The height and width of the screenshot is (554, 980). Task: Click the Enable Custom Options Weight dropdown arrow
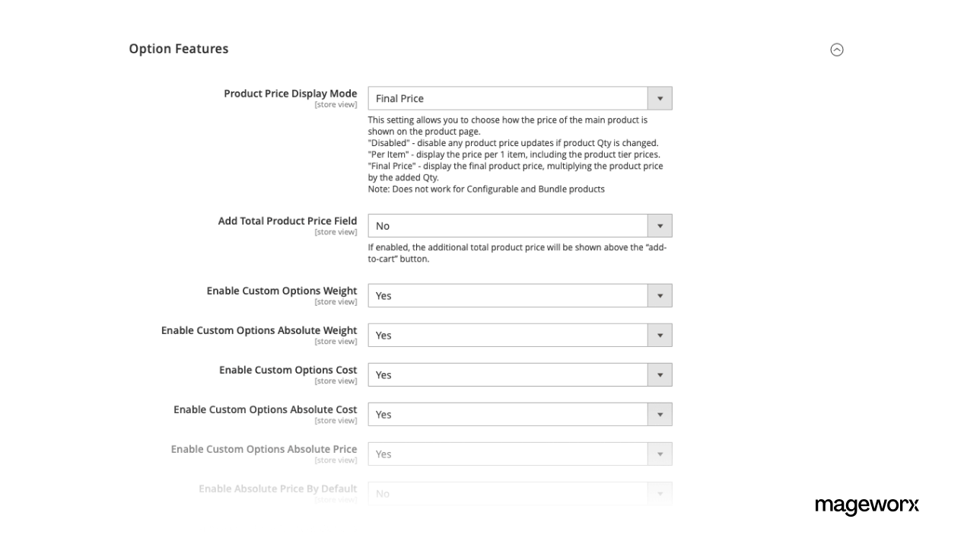click(x=660, y=295)
